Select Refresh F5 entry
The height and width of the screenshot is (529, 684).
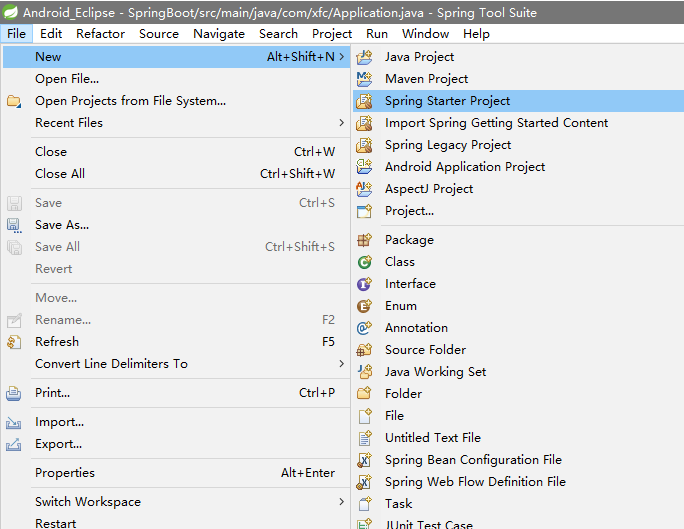pyautogui.click(x=176, y=342)
